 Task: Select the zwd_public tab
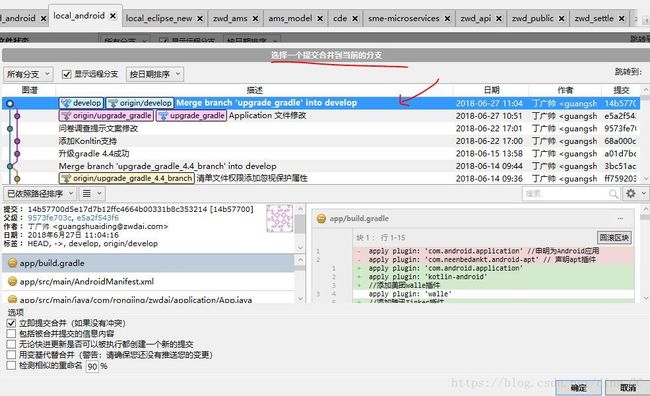point(533,18)
